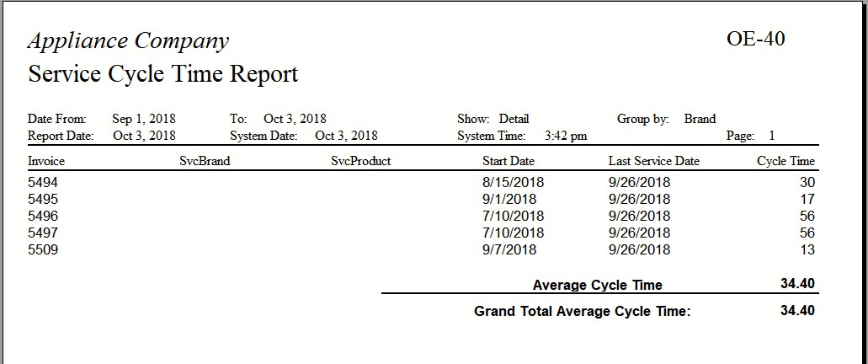Click the SvcProduct column header
The image size is (868, 364).
tap(361, 161)
